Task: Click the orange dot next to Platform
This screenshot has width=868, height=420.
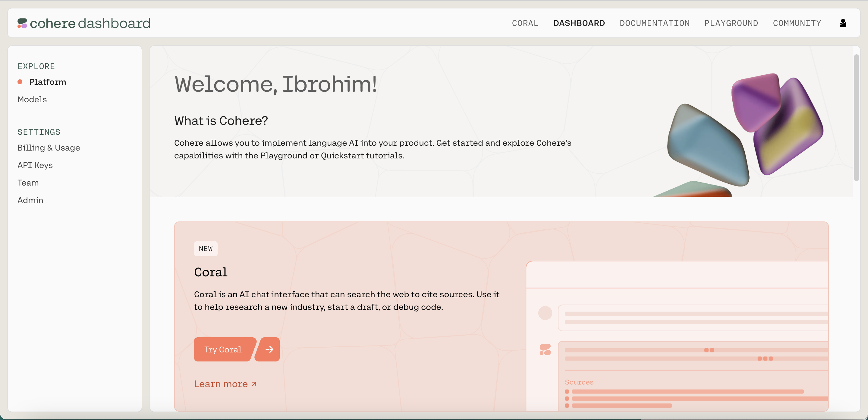Action: coord(20,82)
